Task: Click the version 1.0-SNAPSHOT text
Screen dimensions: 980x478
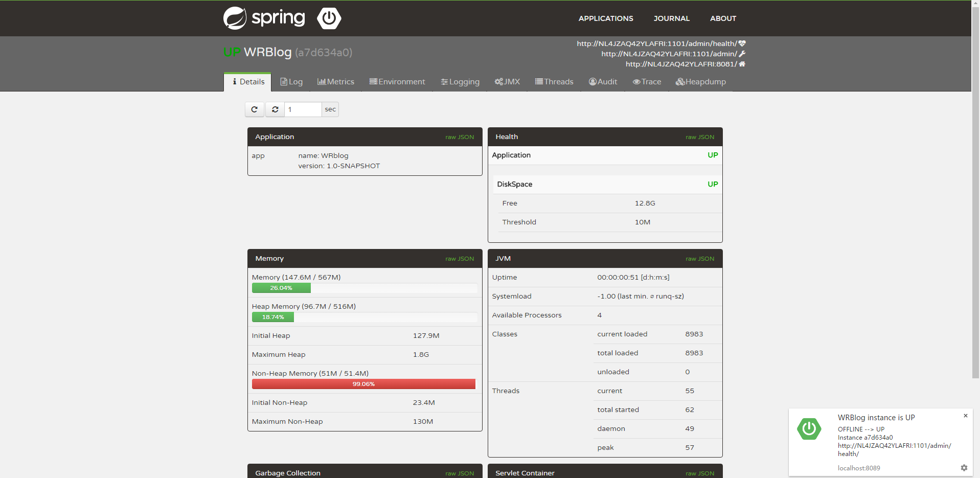Action: point(339,166)
